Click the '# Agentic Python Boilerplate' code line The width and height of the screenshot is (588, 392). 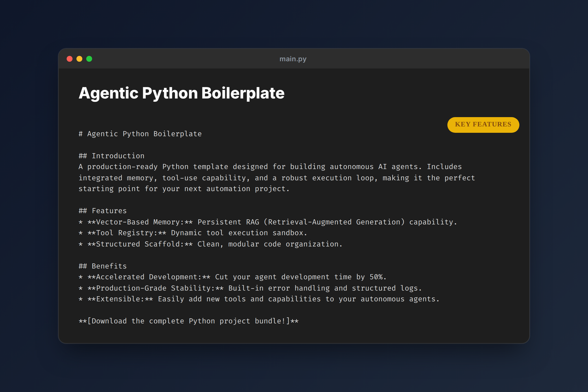140,134
